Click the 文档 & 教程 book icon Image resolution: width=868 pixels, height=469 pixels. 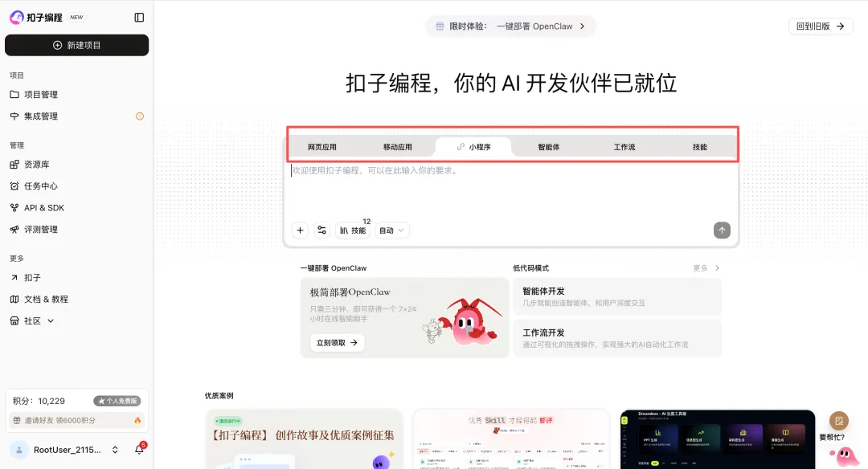click(x=14, y=300)
